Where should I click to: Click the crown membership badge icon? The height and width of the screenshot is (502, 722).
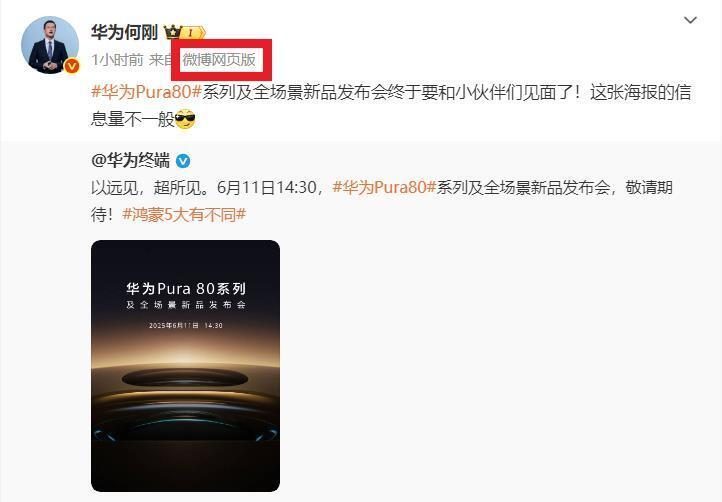coord(173,33)
